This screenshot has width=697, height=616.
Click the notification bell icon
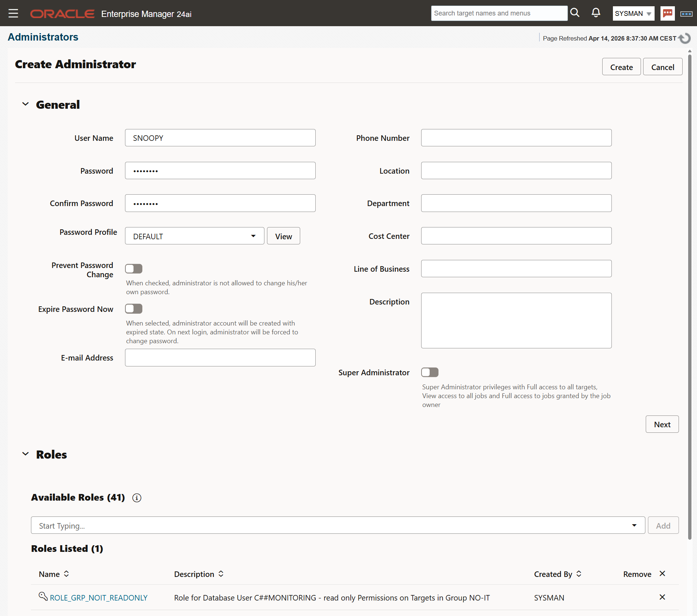coord(596,13)
